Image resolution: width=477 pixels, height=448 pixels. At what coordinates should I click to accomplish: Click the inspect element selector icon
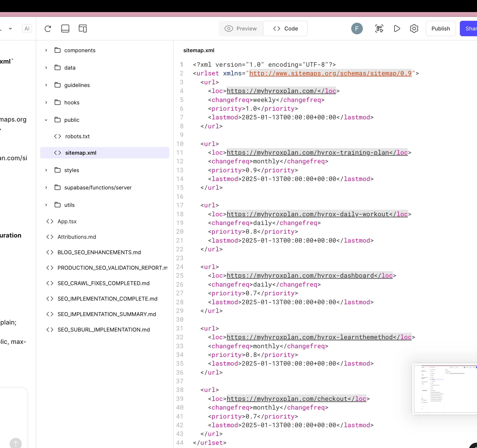click(379, 29)
